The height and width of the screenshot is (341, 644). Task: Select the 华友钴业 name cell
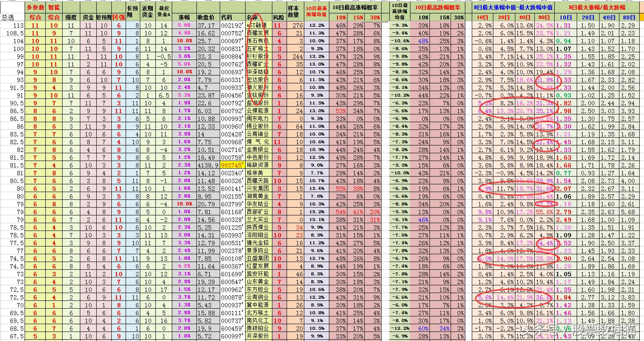[x=258, y=204]
